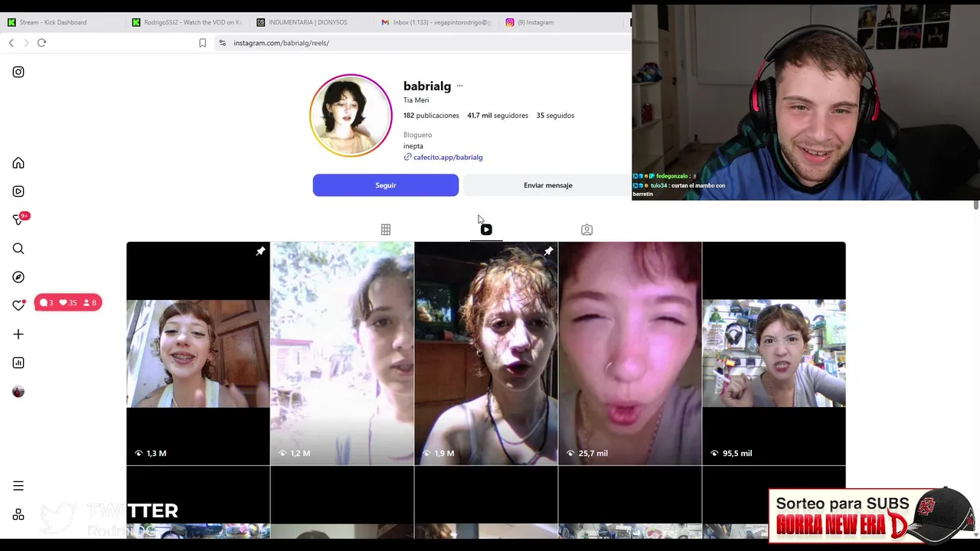Click 35 seguidos
980x551 pixels.
pos(555,116)
